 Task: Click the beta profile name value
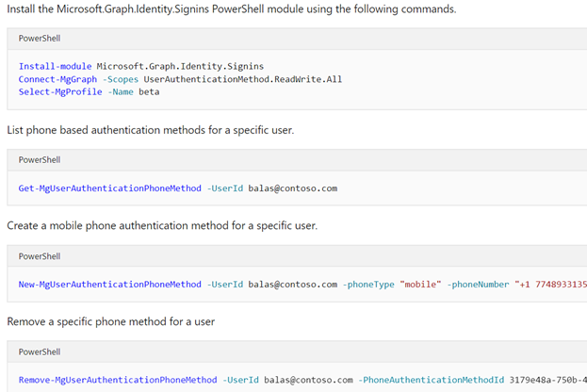coord(149,92)
